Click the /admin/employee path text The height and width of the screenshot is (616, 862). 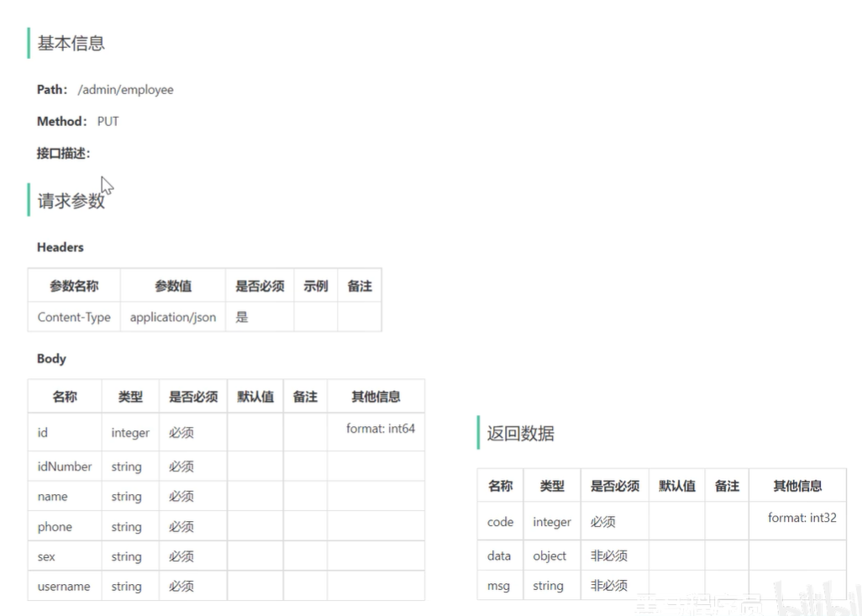125,90
